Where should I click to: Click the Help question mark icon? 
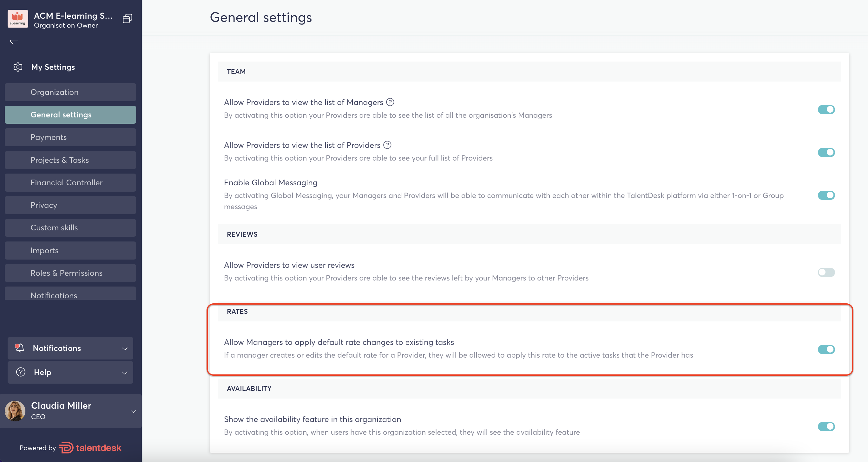tap(21, 372)
